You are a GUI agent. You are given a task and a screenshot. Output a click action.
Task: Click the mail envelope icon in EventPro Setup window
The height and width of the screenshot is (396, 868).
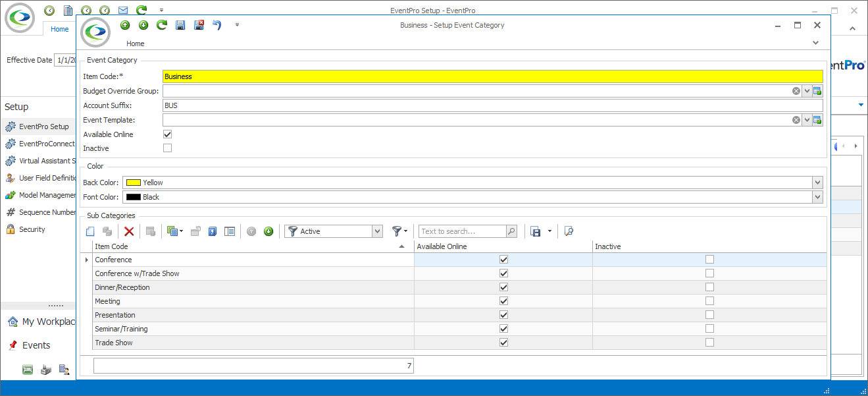click(123, 11)
